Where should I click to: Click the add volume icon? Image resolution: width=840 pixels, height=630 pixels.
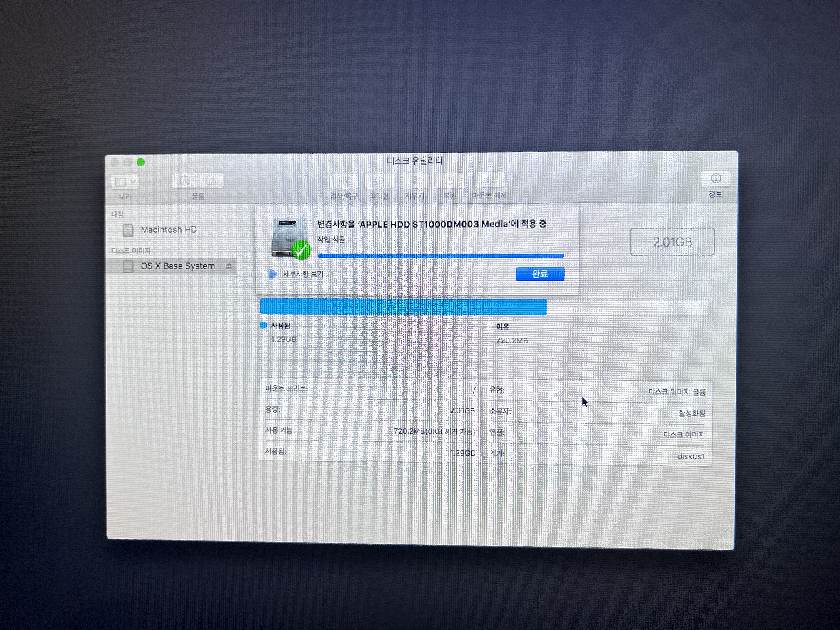point(185,181)
